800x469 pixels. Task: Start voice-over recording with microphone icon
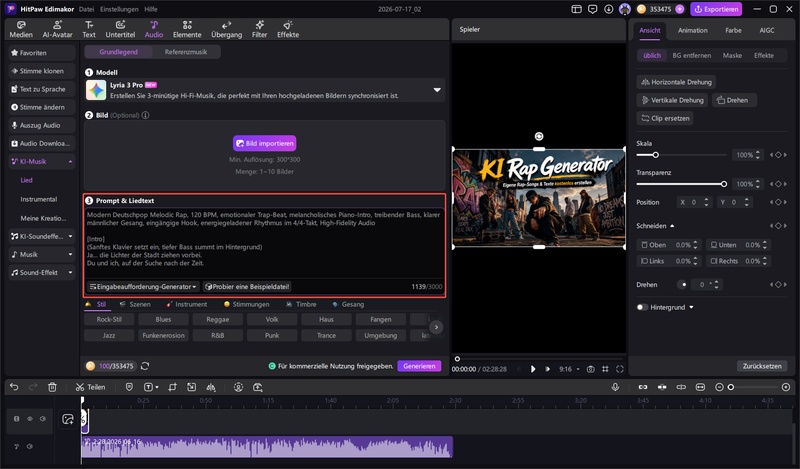[x=615, y=387]
